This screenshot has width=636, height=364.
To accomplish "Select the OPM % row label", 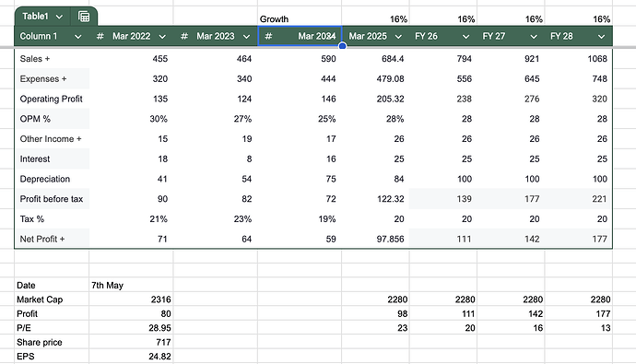I will [35, 119].
